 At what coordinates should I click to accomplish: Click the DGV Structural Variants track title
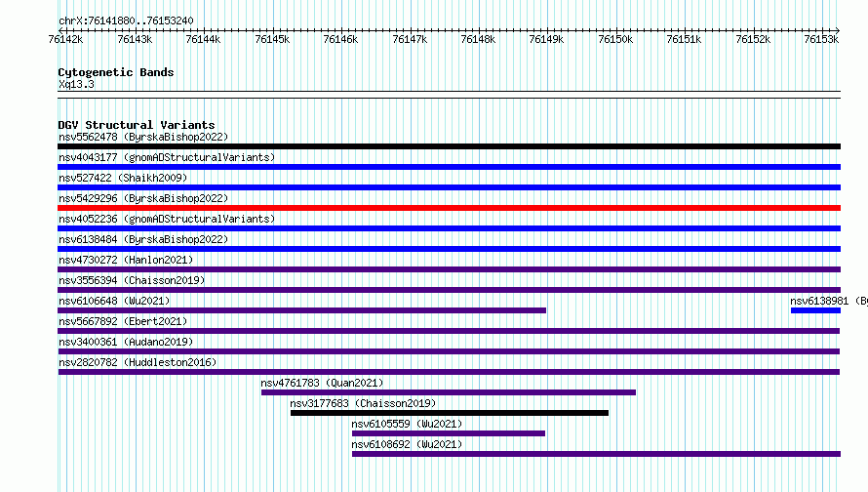[x=137, y=125]
